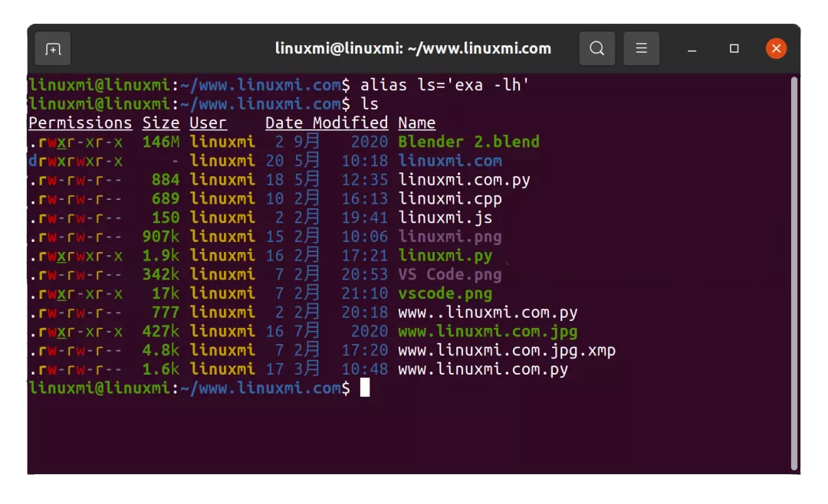Click file name www.linuxmi.com.py
The image size is (828, 504).
coord(483,369)
